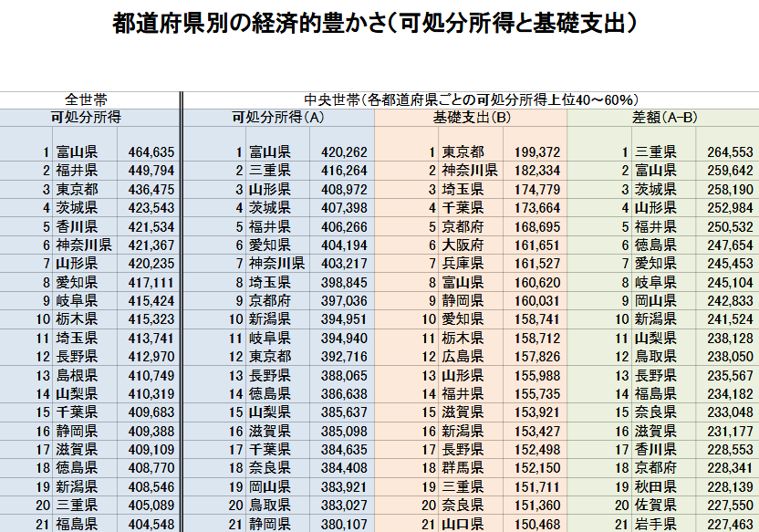The image size is (759, 532).
Task: Select the cell showing 182,334
Action: coord(537,171)
